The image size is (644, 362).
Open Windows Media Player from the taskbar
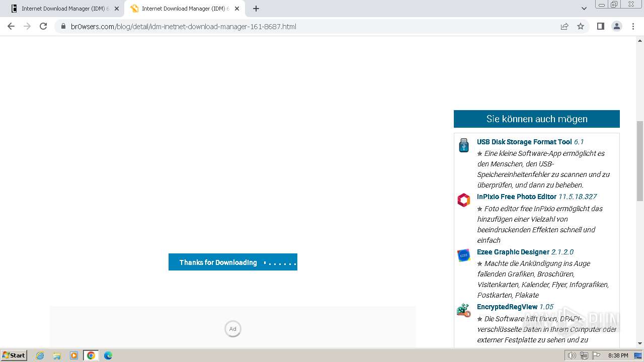point(74,355)
